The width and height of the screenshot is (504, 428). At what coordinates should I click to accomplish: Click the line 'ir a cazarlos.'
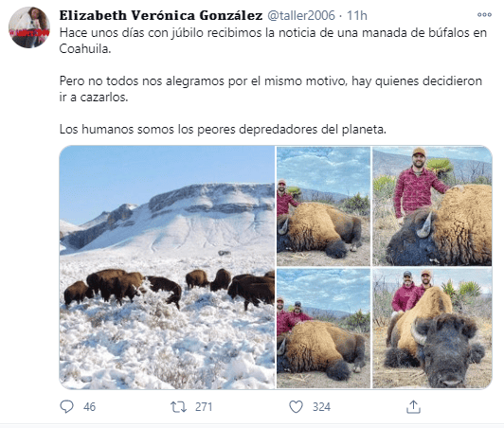coord(94,97)
